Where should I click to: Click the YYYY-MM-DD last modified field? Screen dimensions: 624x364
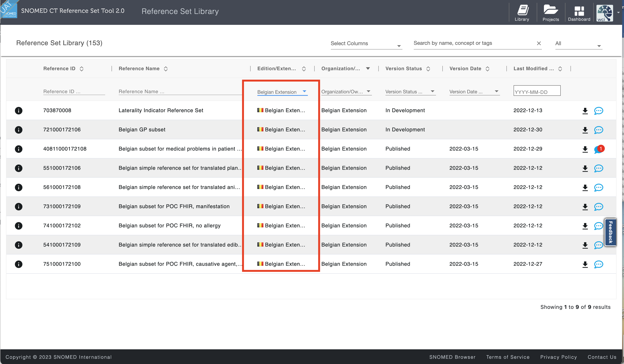(x=537, y=91)
